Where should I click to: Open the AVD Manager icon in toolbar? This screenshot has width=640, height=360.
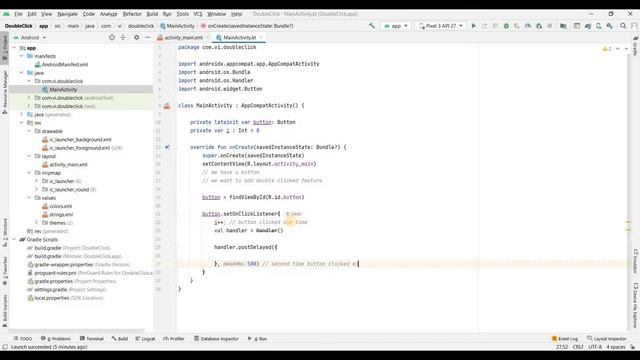tap(599, 26)
